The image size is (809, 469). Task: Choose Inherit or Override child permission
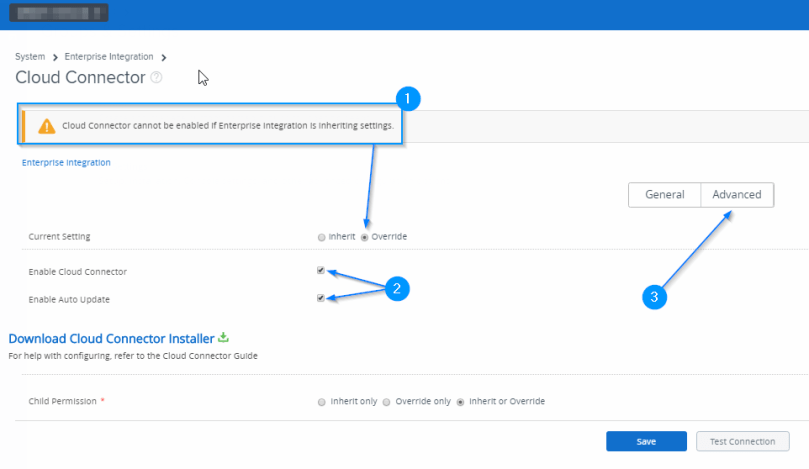(x=460, y=402)
